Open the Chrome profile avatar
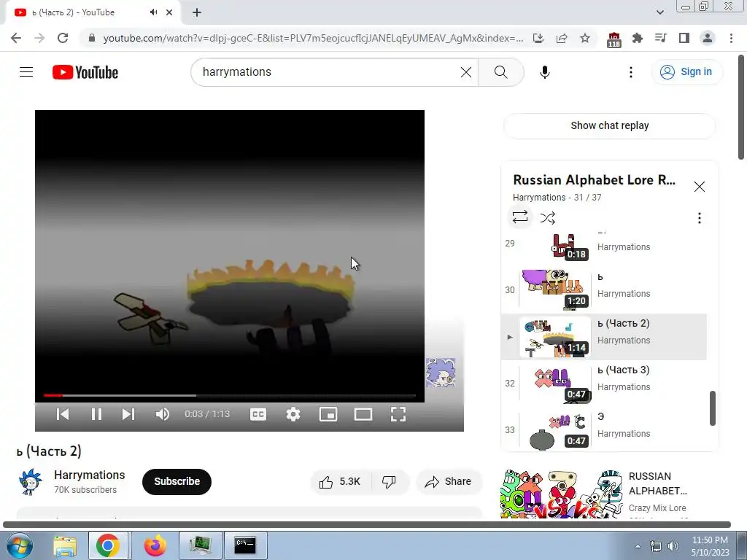This screenshot has height=560, width=747. click(708, 38)
